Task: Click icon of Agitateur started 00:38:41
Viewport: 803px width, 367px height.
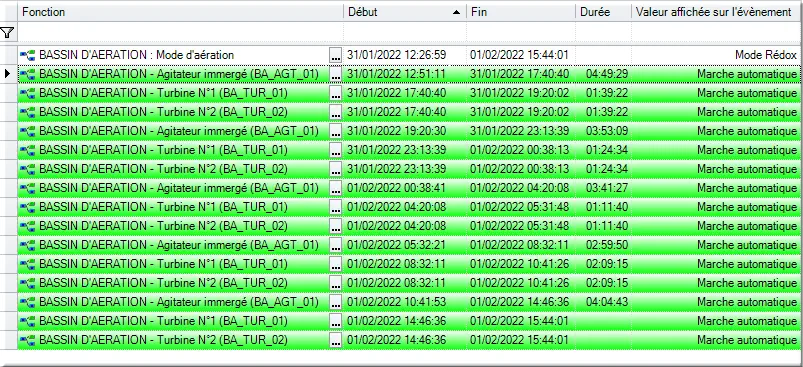Action: (x=28, y=188)
